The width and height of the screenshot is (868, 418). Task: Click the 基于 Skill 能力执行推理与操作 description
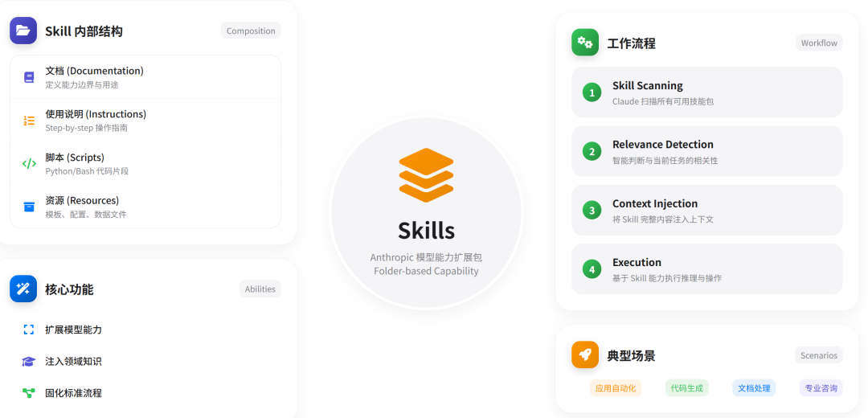(667, 278)
